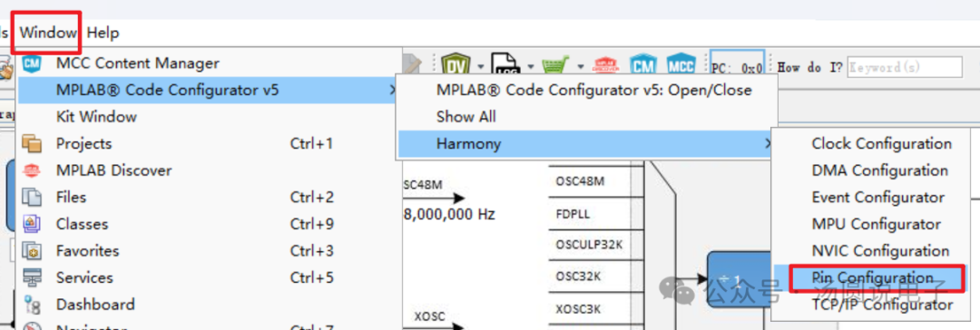Click the MPLAB Discover icon in menu
980x330 pixels.
pyautogui.click(x=31, y=170)
